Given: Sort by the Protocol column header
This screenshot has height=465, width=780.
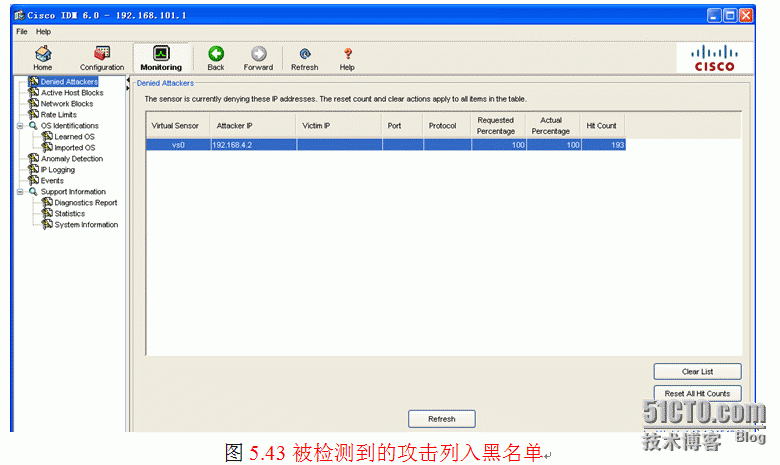Looking at the screenshot, I should [447, 126].
